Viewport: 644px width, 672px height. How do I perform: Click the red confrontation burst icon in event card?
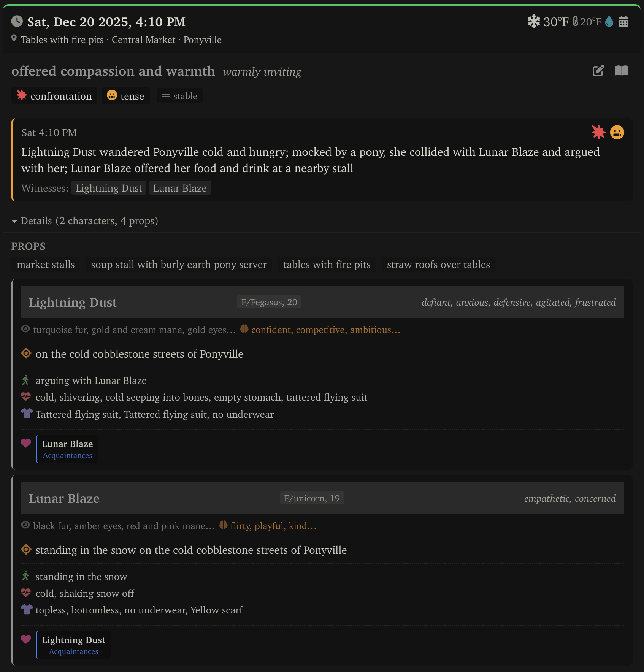pos(598,132)
